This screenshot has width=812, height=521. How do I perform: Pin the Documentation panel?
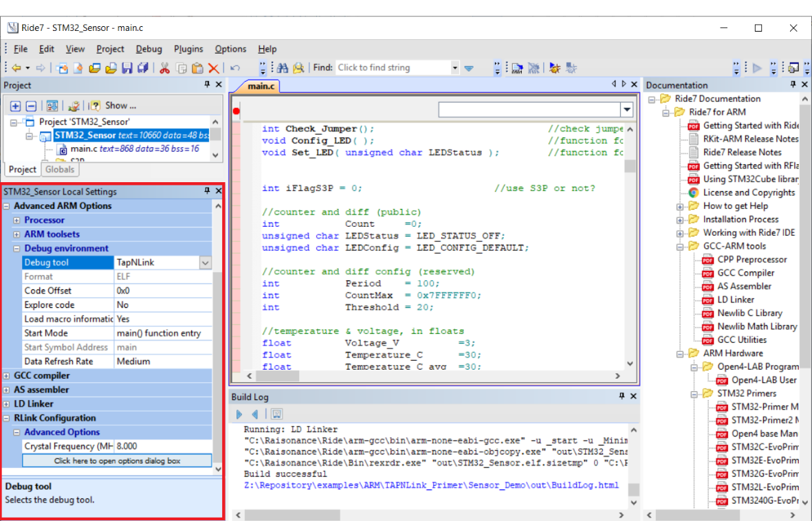pyautogui.click(x=793, y=85)
